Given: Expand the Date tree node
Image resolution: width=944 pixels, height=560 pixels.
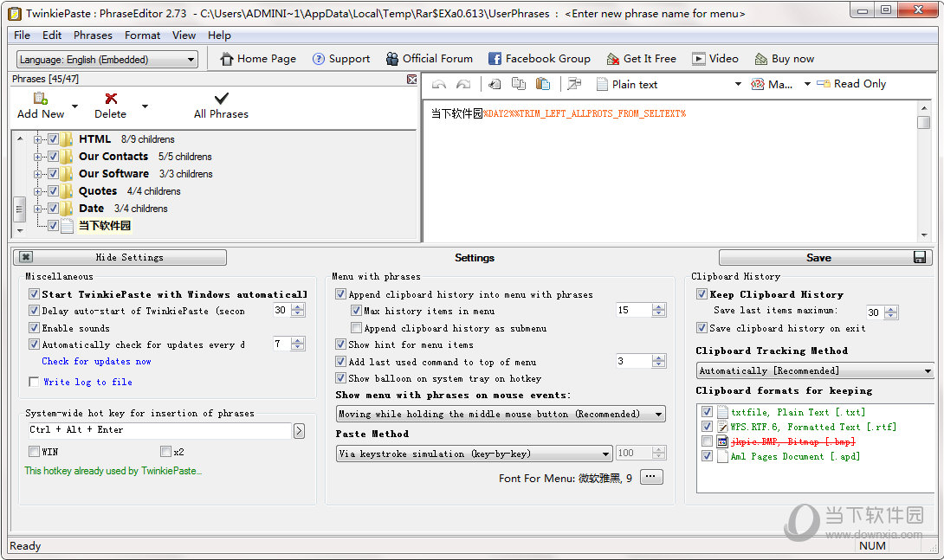Looking at the screenshot, I should pos(38,209).
